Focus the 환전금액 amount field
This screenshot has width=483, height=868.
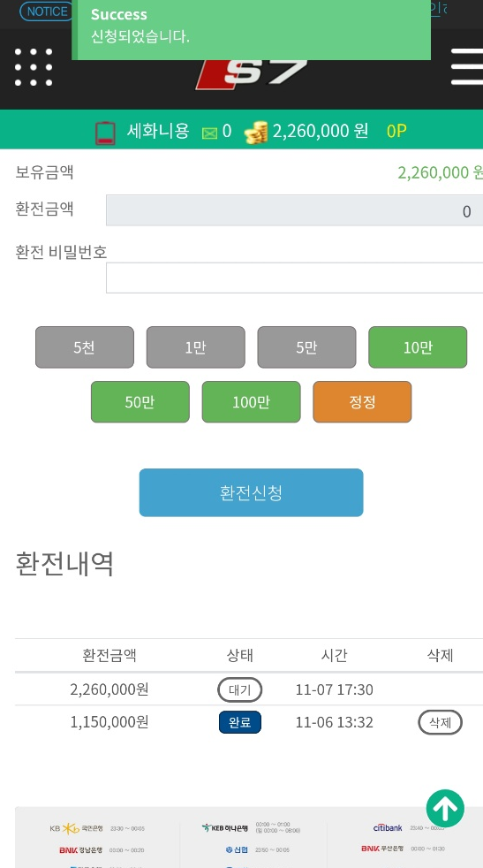tap(294, 210)
